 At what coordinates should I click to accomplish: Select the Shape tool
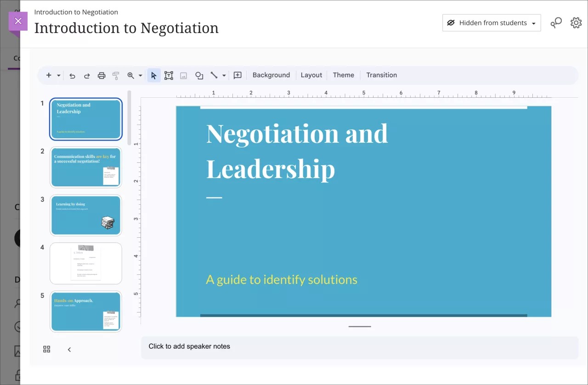[x=199, y=75]
